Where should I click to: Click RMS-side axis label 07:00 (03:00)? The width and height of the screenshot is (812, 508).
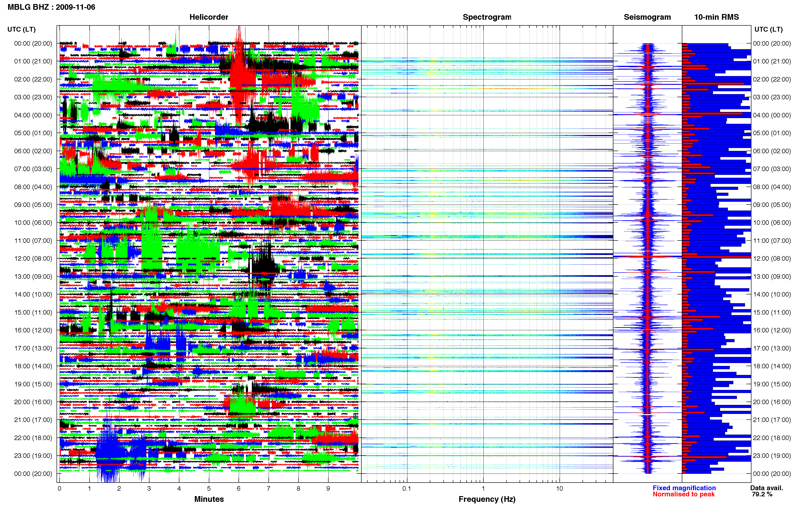[x=772, y=169]
